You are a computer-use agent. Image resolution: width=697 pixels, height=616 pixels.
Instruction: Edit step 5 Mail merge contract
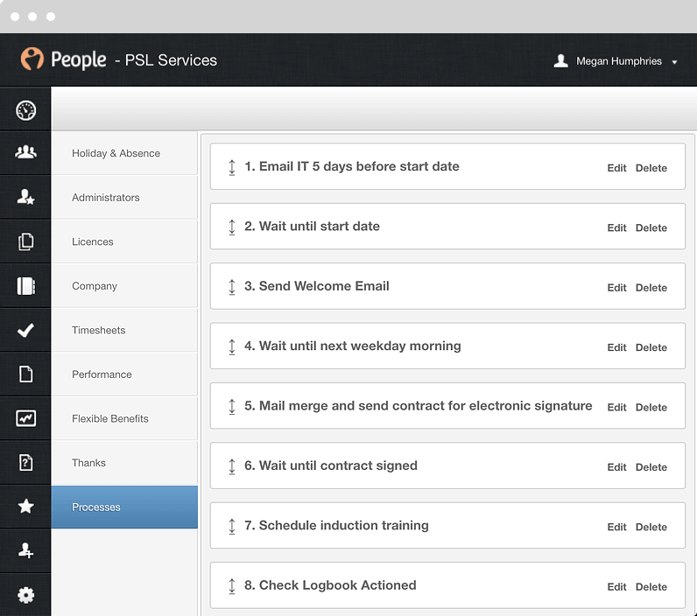point(616,407)
